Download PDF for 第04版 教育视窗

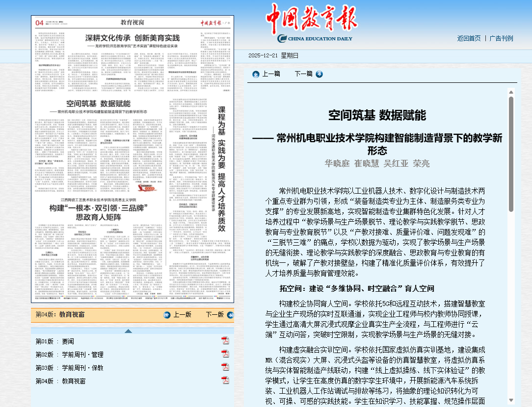(x=225, y=381)
